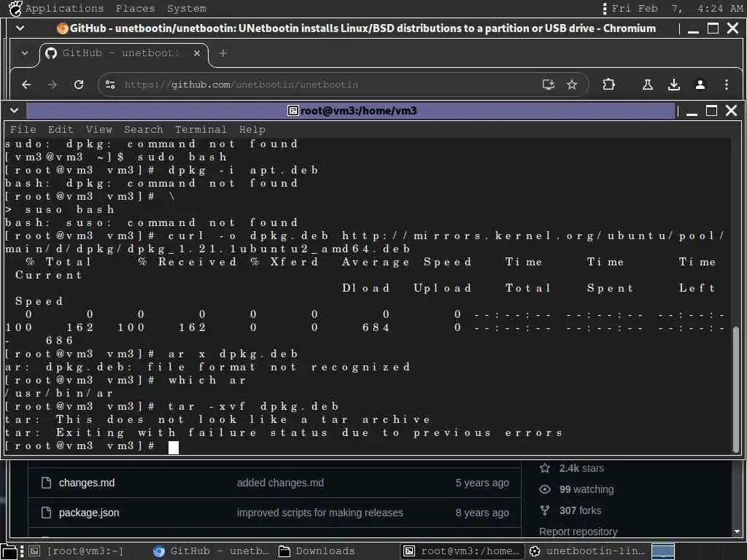Click the GitHub tab favicon

pos(51,53)
